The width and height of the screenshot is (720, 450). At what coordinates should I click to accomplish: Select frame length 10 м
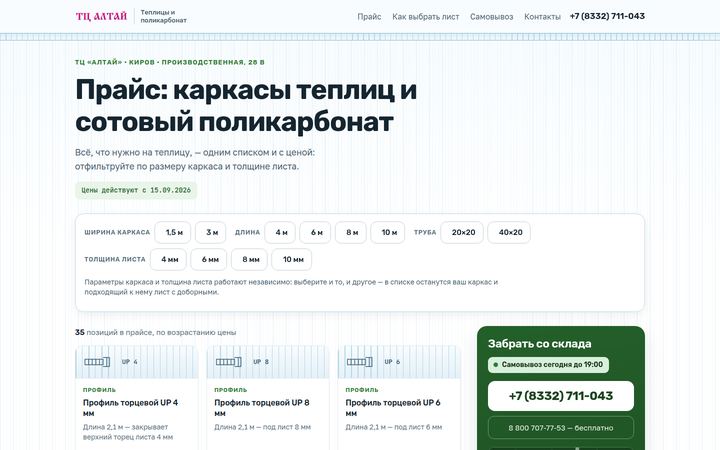[388, 232]
